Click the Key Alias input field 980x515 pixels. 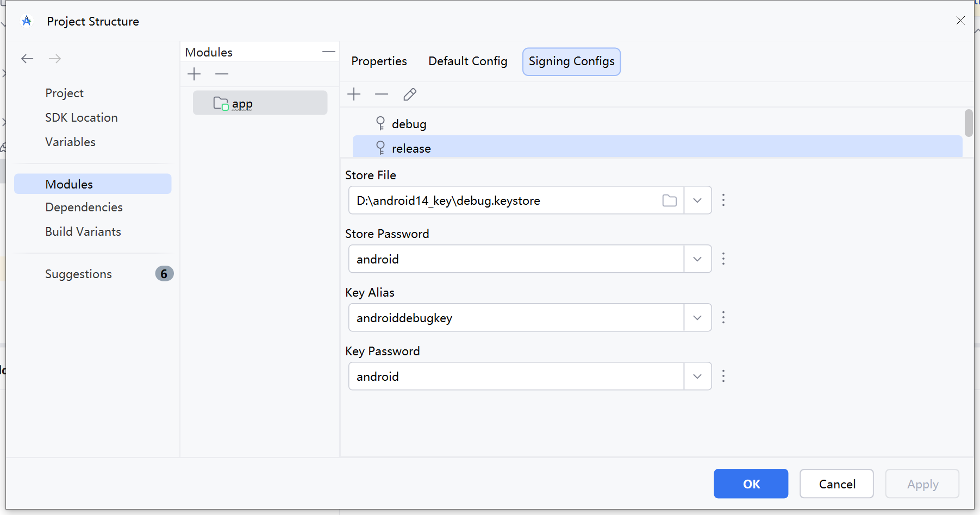pos(516,318)
